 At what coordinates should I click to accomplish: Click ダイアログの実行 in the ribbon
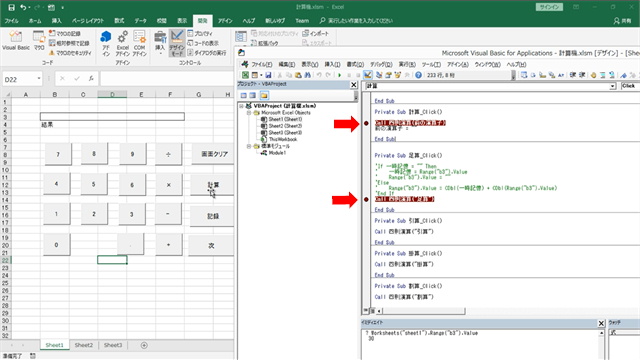click(x=207, y=53)
